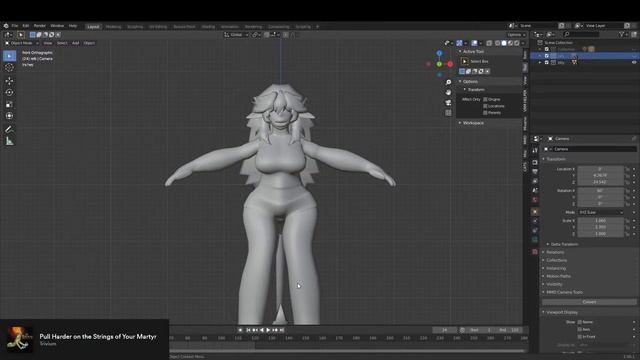Viewport: 640px width, 360px height.
Task: Click the blue Z axis gizmo ball
Action: [x=439, y=53]
